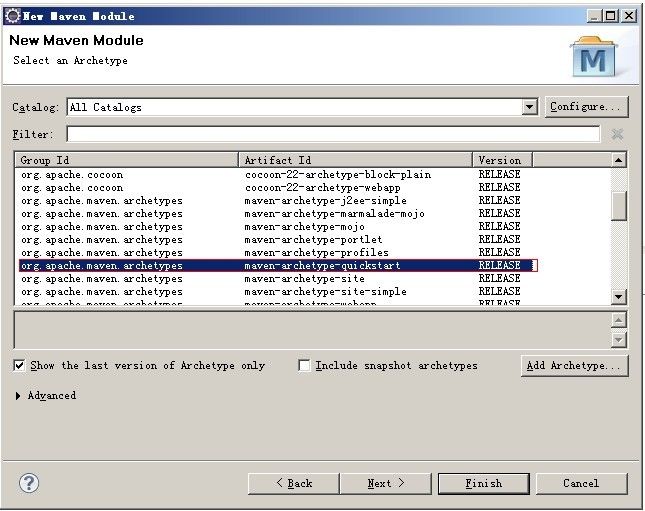Click description box scroll down arrow
This screenshot has height=511, width=645.
point(619,340)
